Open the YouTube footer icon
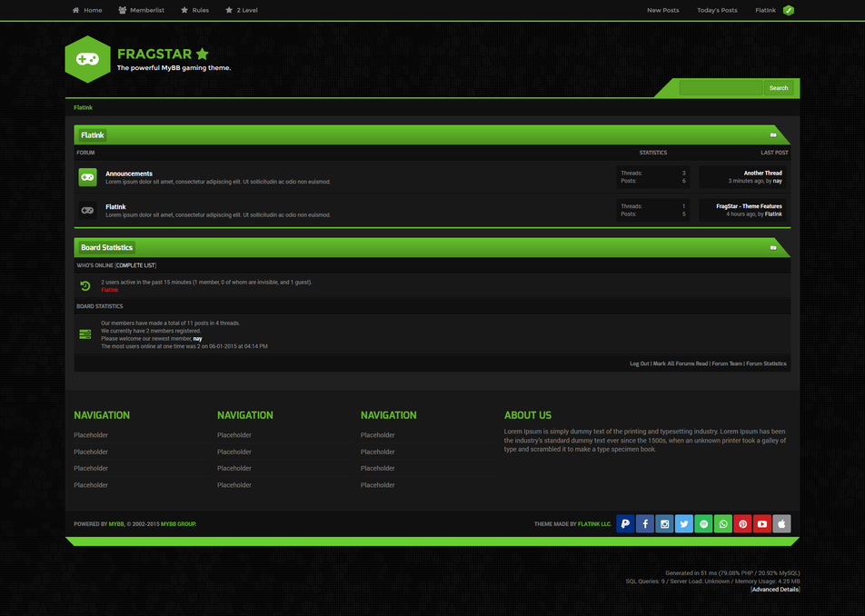Viewport: 865px width, 616px height. 762,524
